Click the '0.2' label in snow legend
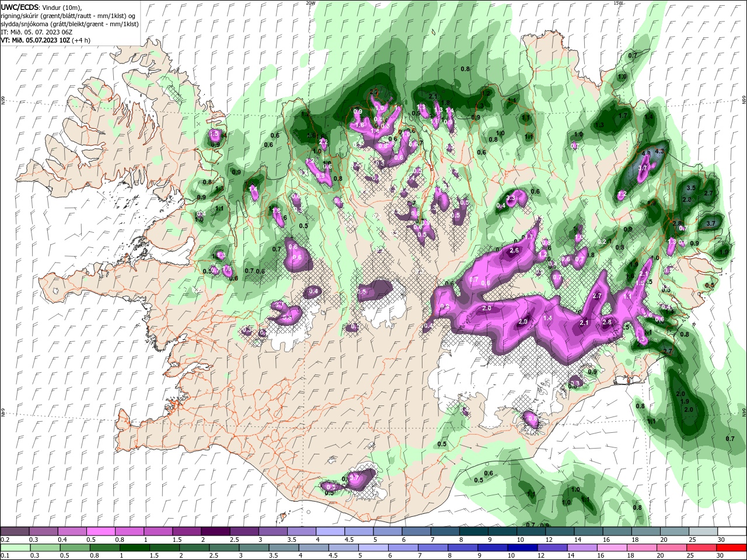Screen dimensions: 747x560 [x=5, y=540]
